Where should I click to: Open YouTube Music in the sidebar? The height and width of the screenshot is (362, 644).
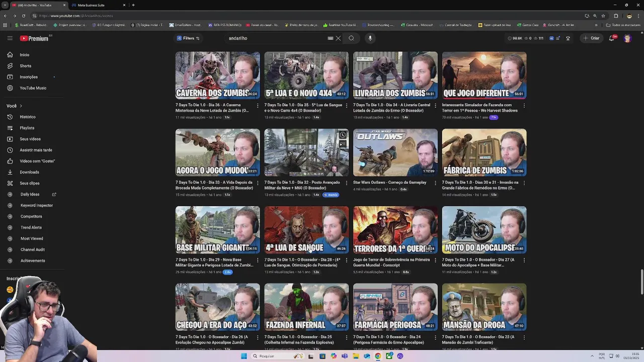tap(33, 88)
